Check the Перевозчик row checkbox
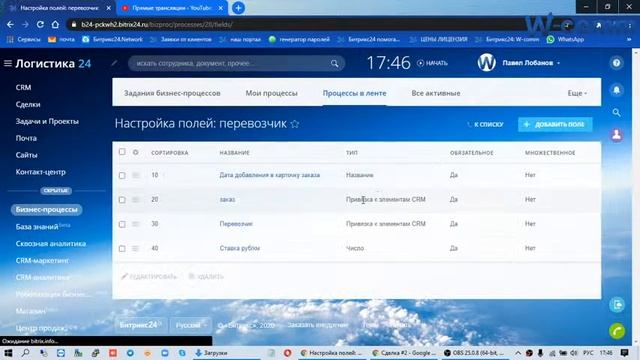Screen dimensions: 640x360 pos(122,224)
